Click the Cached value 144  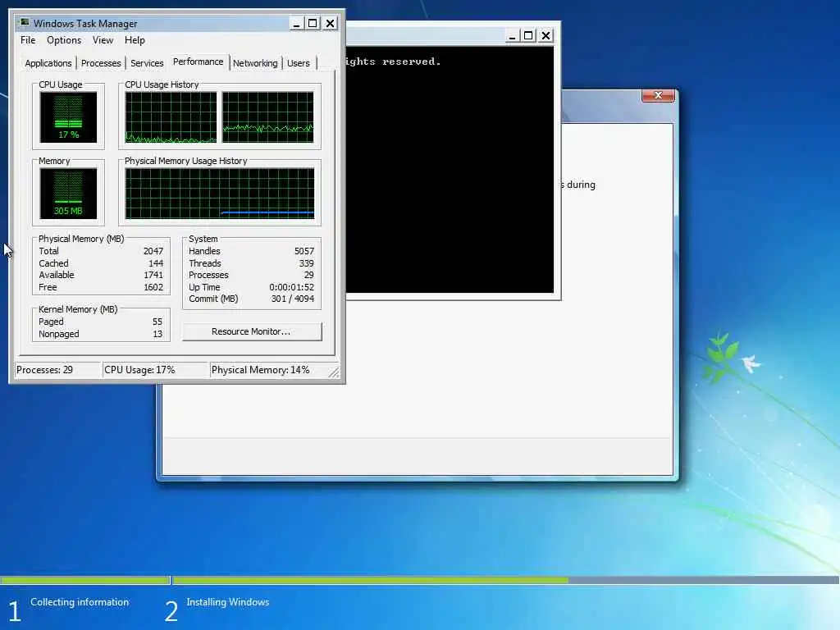point(156,263)
